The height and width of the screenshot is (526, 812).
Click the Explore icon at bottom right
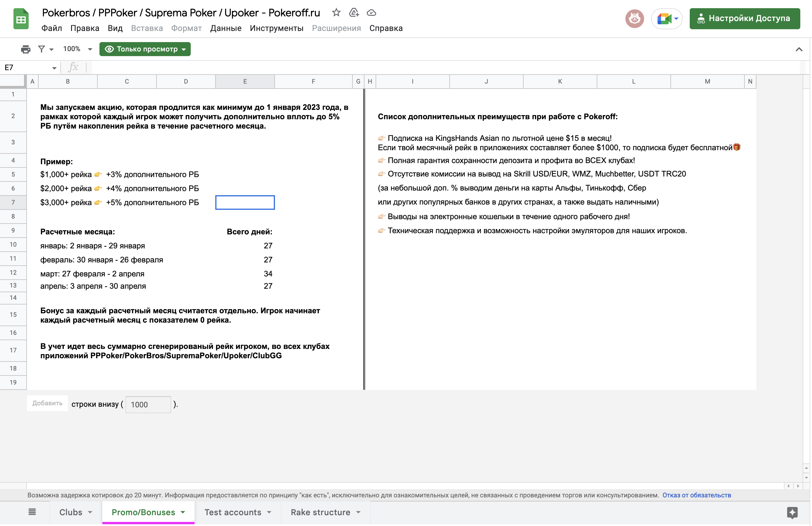point(792,512)
